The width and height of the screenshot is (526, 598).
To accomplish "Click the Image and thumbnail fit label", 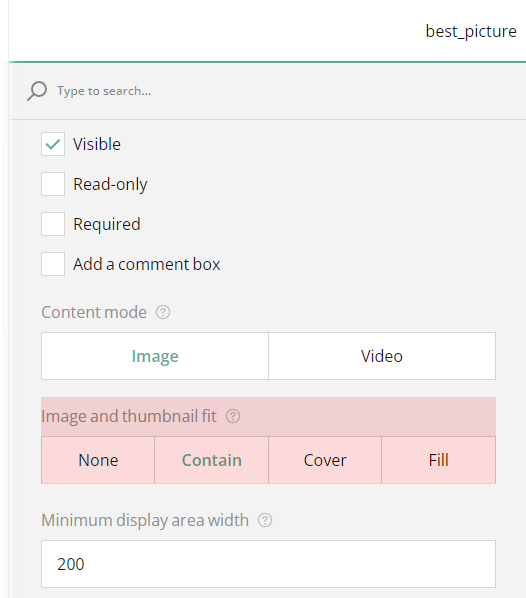I will tap(129, 416).
